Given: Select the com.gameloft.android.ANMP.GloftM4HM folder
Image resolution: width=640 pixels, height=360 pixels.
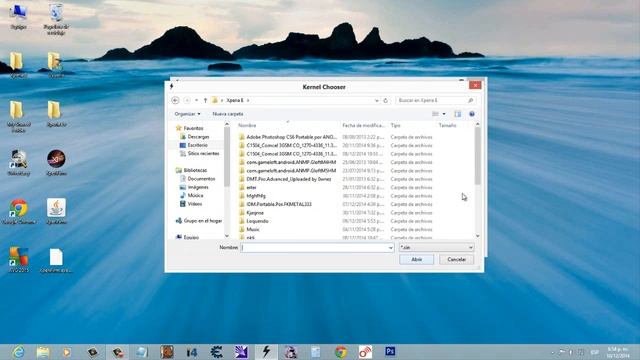Looking at the screenshot, I should coord(291,162).
